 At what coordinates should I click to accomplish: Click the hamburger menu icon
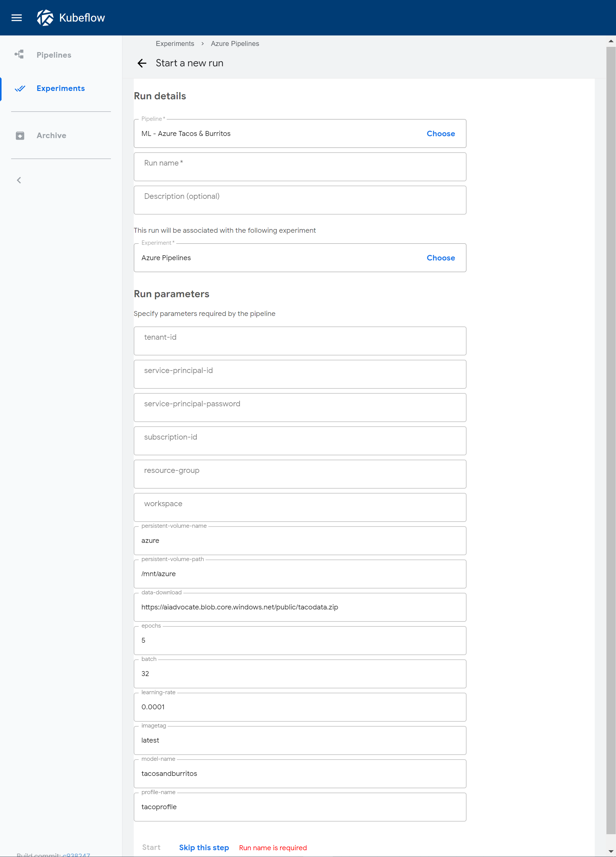[17, 17]
